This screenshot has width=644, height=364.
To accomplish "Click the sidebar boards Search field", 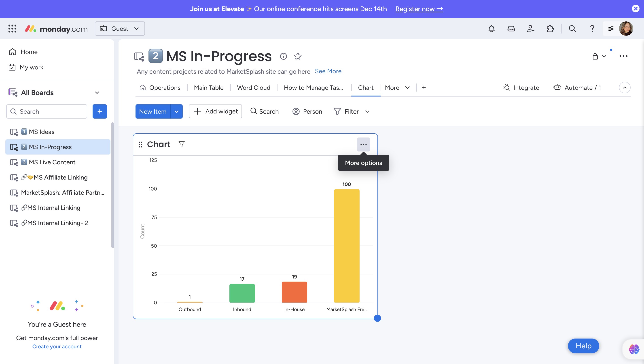I will 47,111.
